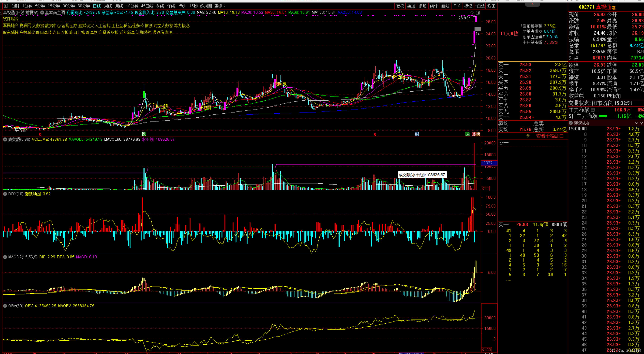644x354 pixels.
Task: Switch to the 周线 weekly period tab
Action: click(108, 6)
